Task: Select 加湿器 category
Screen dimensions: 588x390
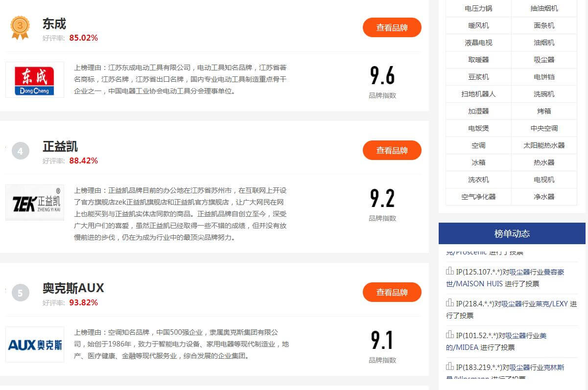Action: 478,111
